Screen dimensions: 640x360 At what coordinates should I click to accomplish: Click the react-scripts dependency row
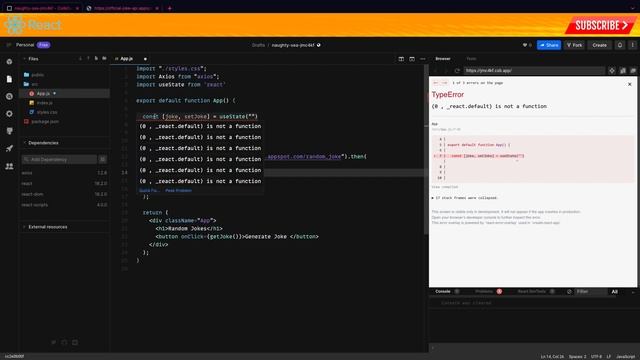coord(64,205)
